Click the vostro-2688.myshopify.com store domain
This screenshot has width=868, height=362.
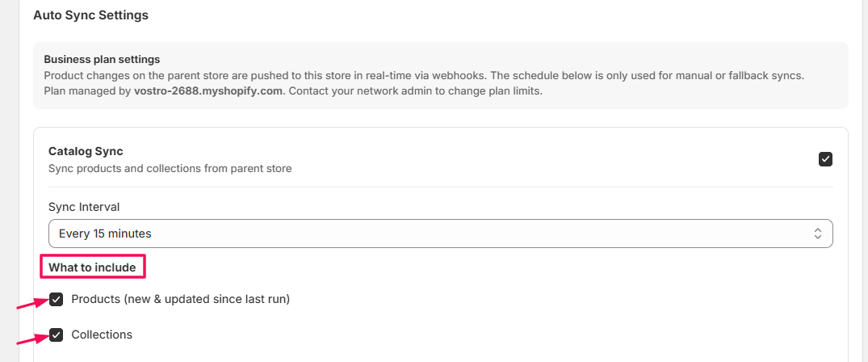pos(208,91)
